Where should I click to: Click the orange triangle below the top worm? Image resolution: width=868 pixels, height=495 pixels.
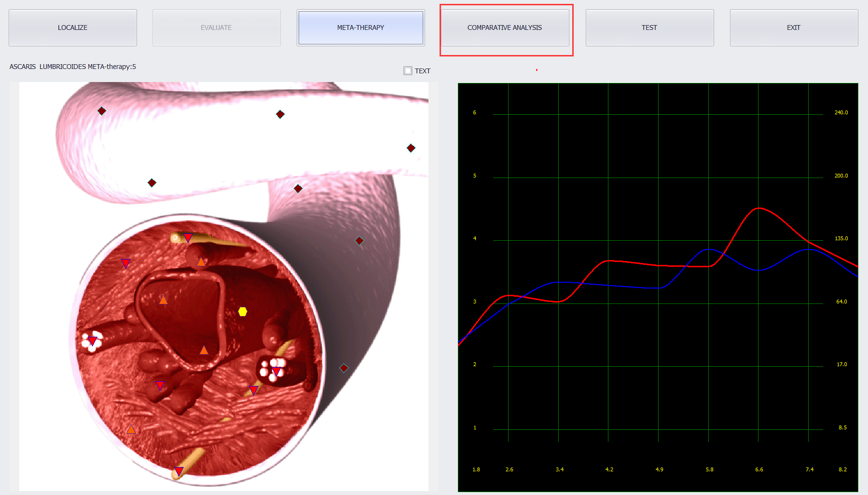(x=201, y=262)
